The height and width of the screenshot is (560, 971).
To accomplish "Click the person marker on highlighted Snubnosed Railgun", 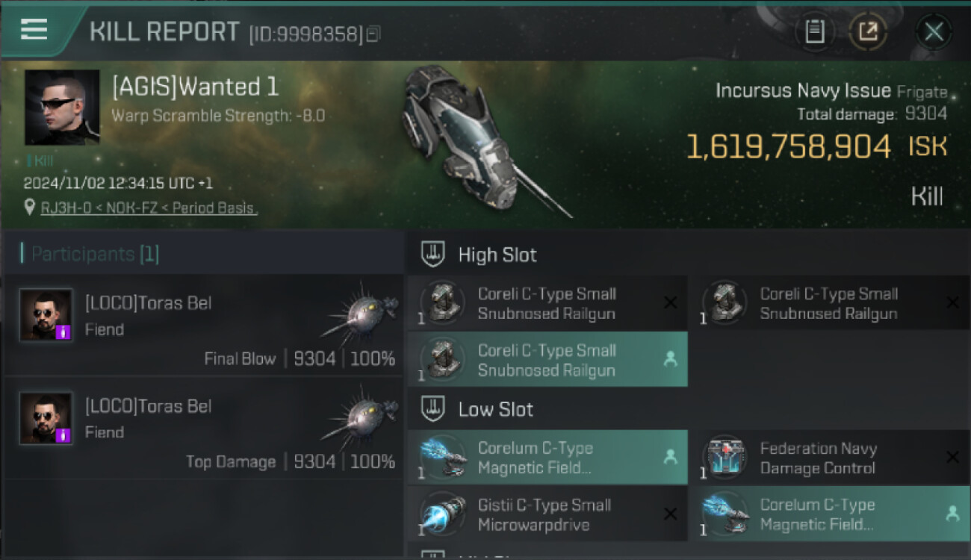I will [670, 359].
